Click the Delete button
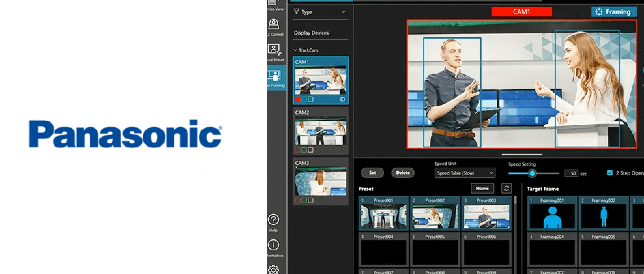The height and width of the screenshot is (274, 644). 403,173
